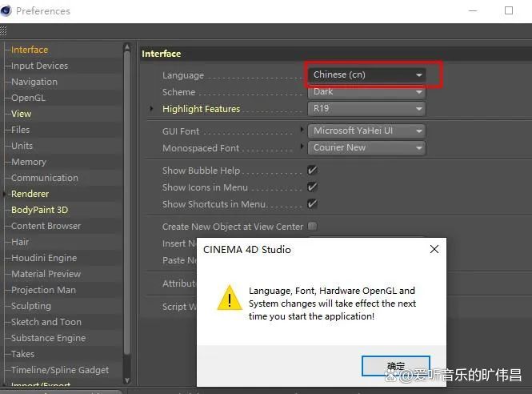The image size is (532, 394).
Task: Minimize the Preferences window
Action: pyautogui.click(x=473, y=11)
